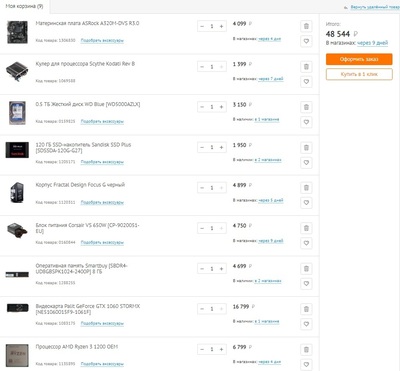Click Вернуть удалённые товары link
The image size is (400, 371).
(x=374, y=7)
